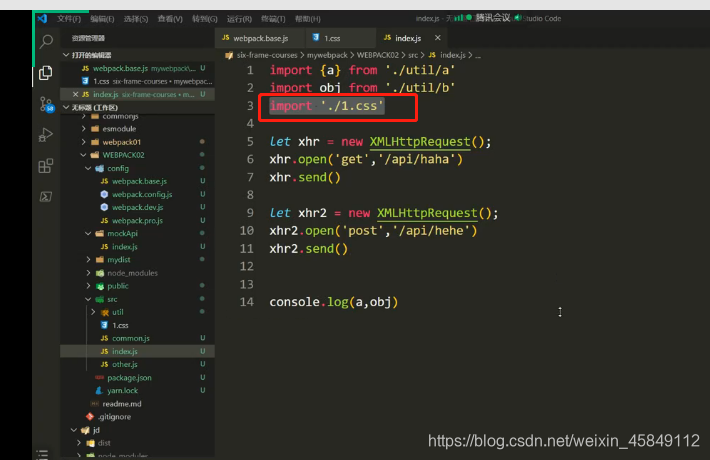Screen dimensions: 710x460
Task: Click the CSS icon of 1.css tab
Action: pos(316,38)
